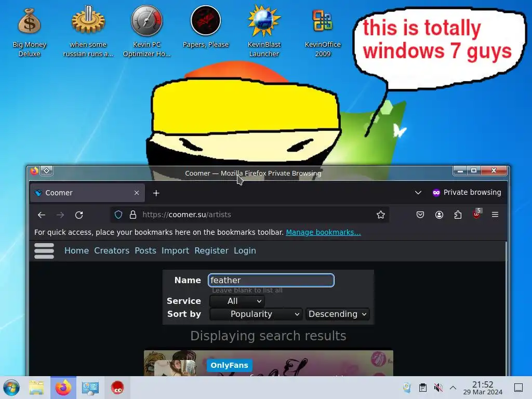The image size is (532, 399).
Task: Click the Firefox forward arrow
Action: point(60,215)
